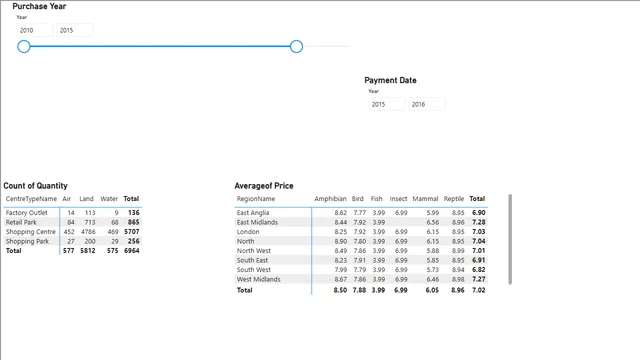
Task: Click the Payment Date end field showing 2016
Action: pyautogui.click(x=427, y=104)
